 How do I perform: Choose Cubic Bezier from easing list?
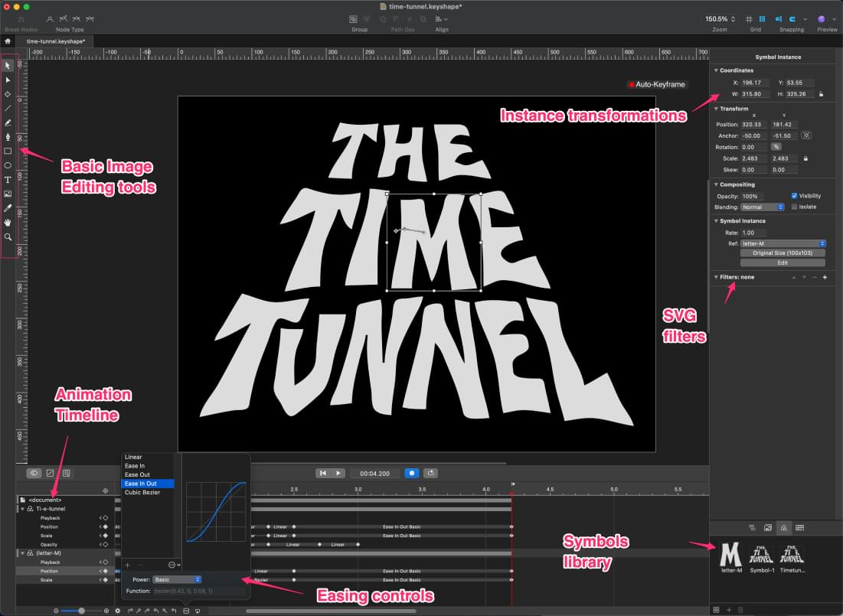[142, 492]
